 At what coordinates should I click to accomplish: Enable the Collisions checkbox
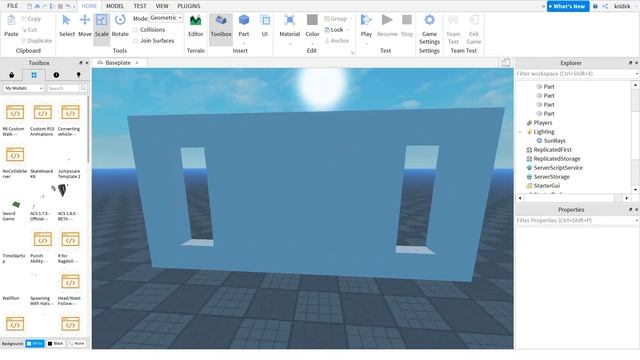pyautogui.click(x=136, y=30)
